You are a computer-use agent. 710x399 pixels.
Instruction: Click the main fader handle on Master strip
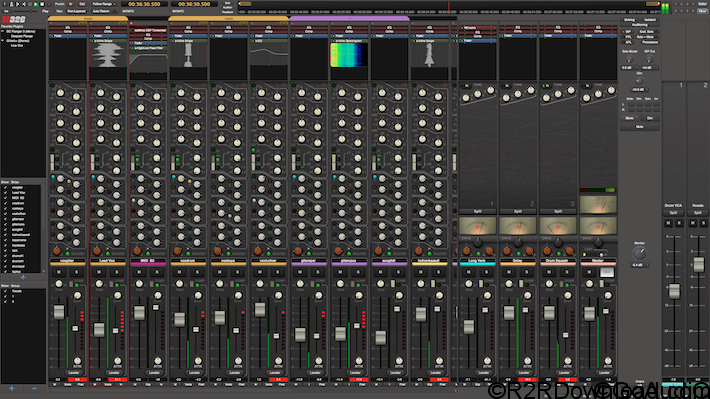point(589,313)
